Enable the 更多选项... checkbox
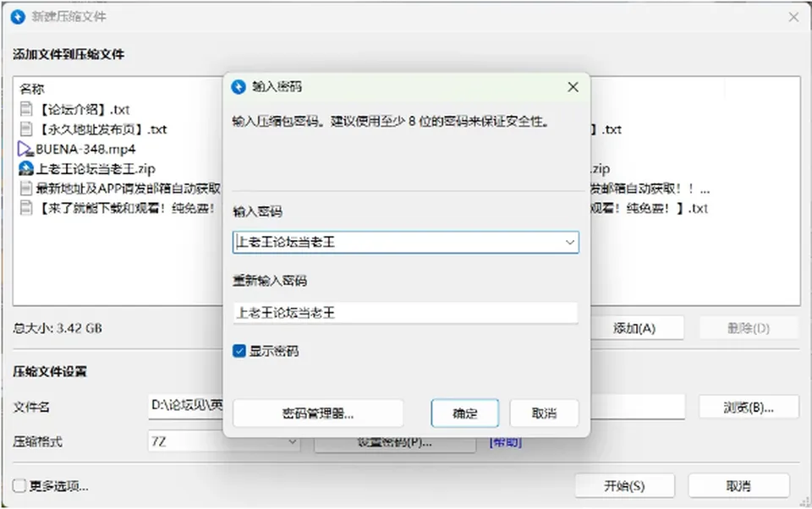 pos(19,485)
